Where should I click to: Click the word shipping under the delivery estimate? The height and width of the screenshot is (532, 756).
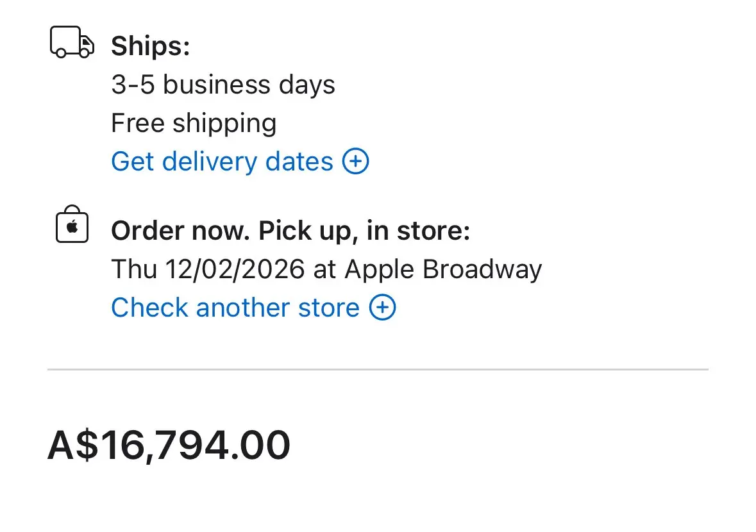(x=224, y=123)
